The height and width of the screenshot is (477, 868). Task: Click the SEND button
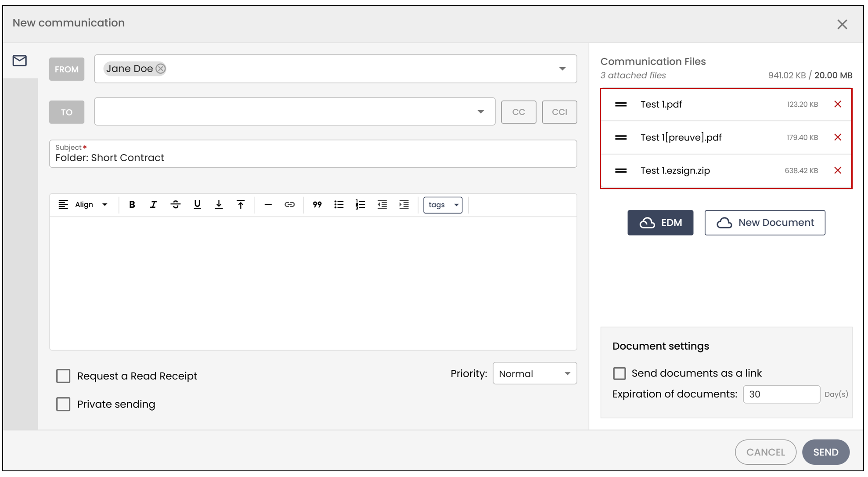coord(825,452)
